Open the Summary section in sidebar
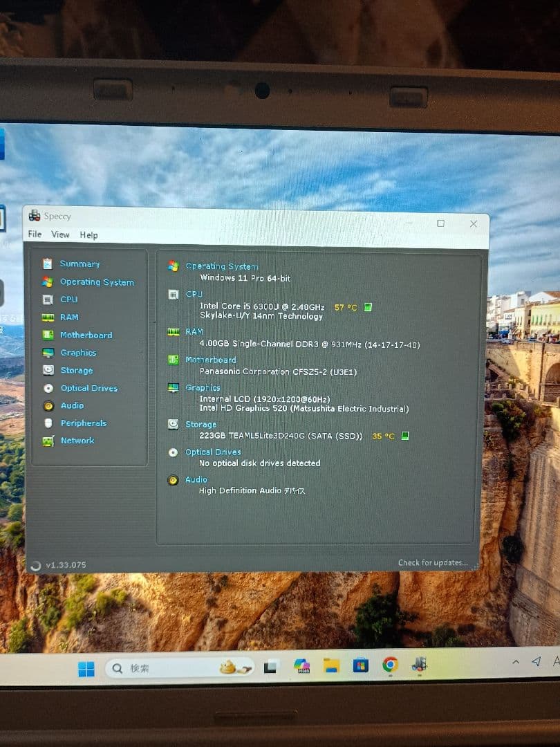 coord(79,264)
